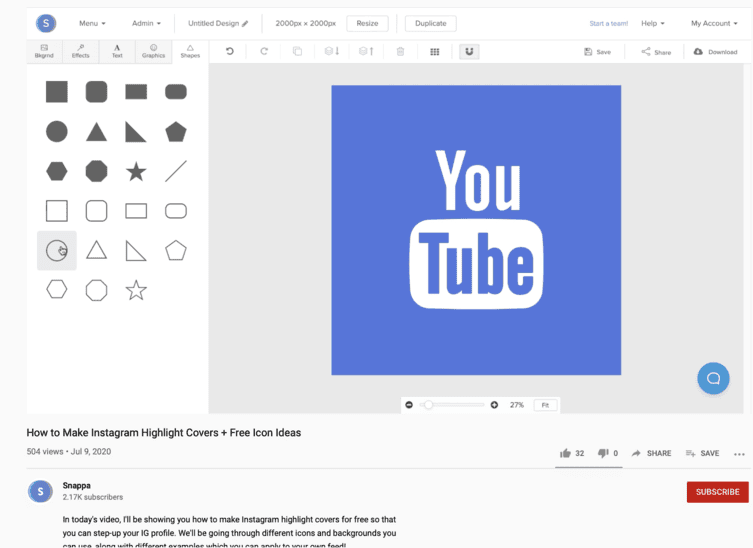The width and height of the screenshot is (753, 548).
Task: Select the outlined rounded rectangle shape
Action: 176,211
